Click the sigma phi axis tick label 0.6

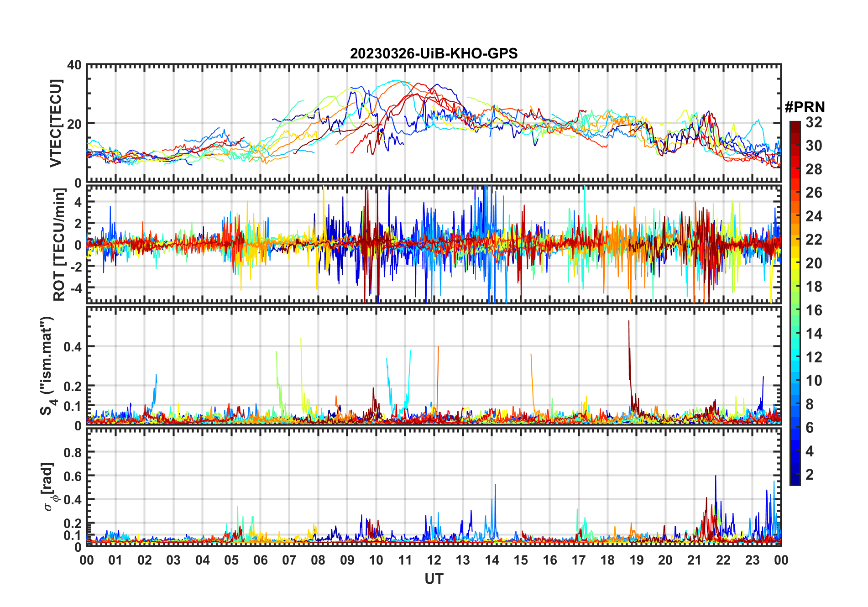(73, 476)
